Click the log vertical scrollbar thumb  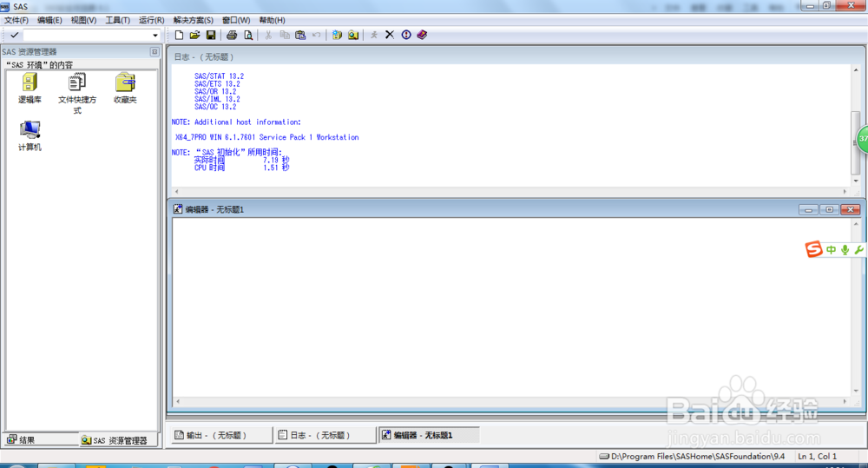pos(856,142)
